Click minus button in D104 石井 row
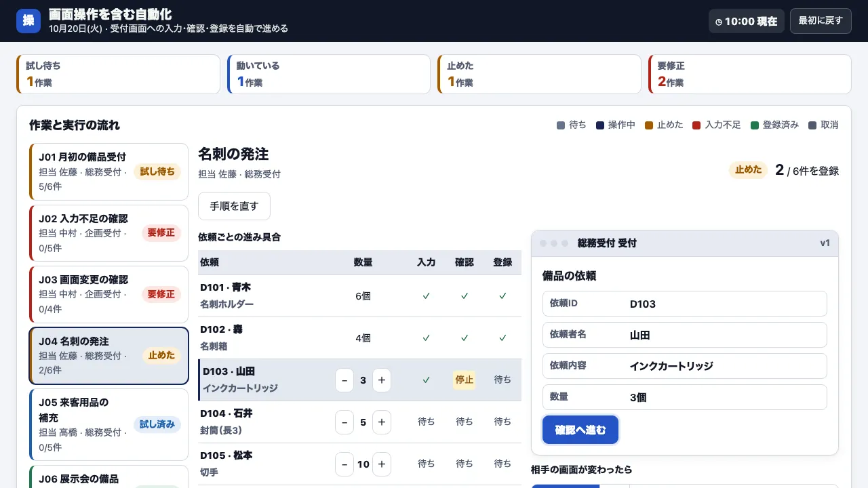Viewport: 868px width, 488px height. tap(344, 422)
